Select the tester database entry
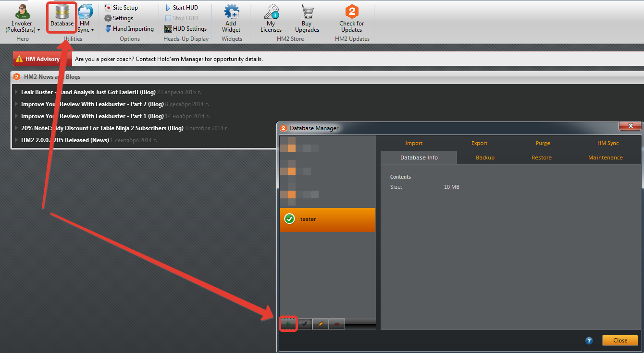 coord(327,219)
